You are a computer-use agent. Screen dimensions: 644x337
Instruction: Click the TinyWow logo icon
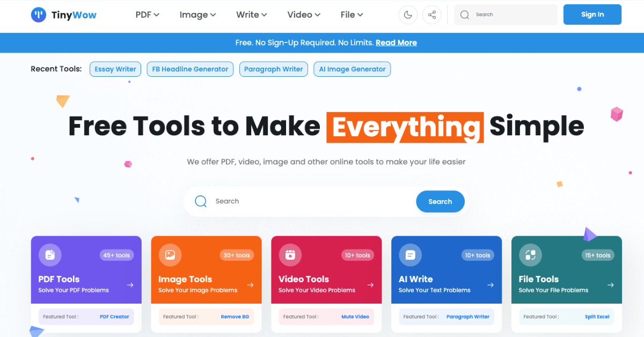(x=39, y=14)
